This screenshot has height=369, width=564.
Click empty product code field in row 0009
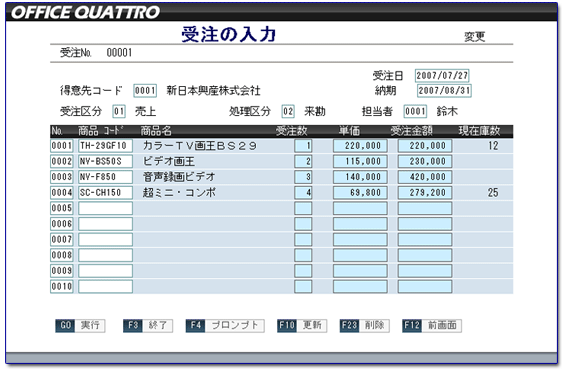(105, 271)
